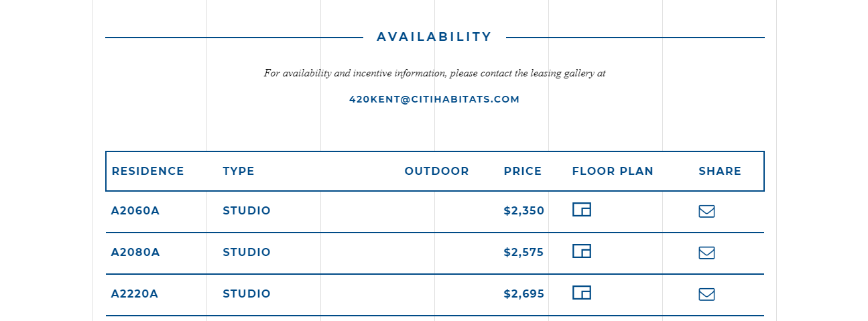Select residence A2080A name
868x321 pixels.
[x=135, y=252]
